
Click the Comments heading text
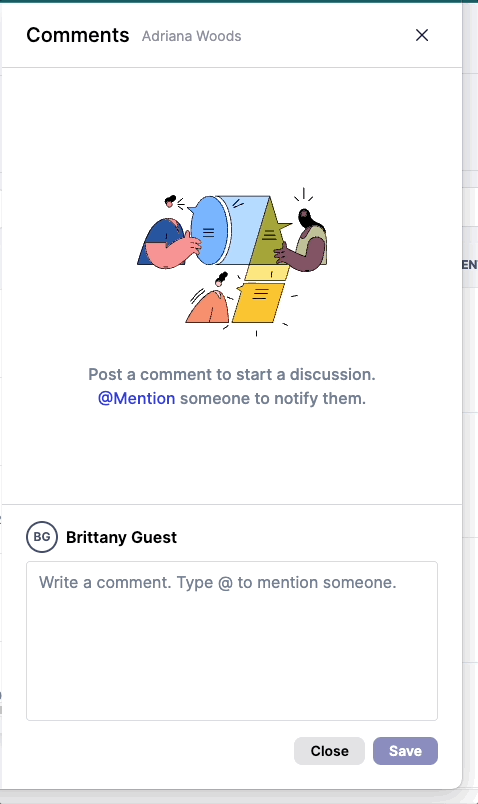click(78, 35)
